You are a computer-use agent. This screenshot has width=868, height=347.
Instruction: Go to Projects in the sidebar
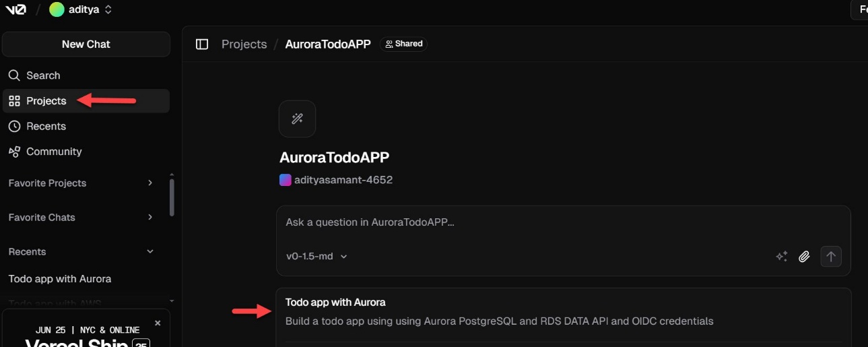click(x=86, y=101)
